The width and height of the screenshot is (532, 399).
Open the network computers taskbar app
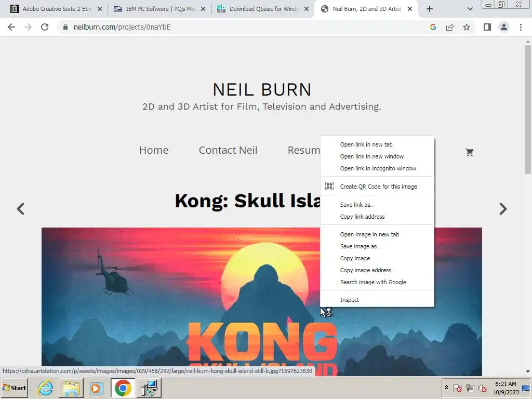coord(149,388)
